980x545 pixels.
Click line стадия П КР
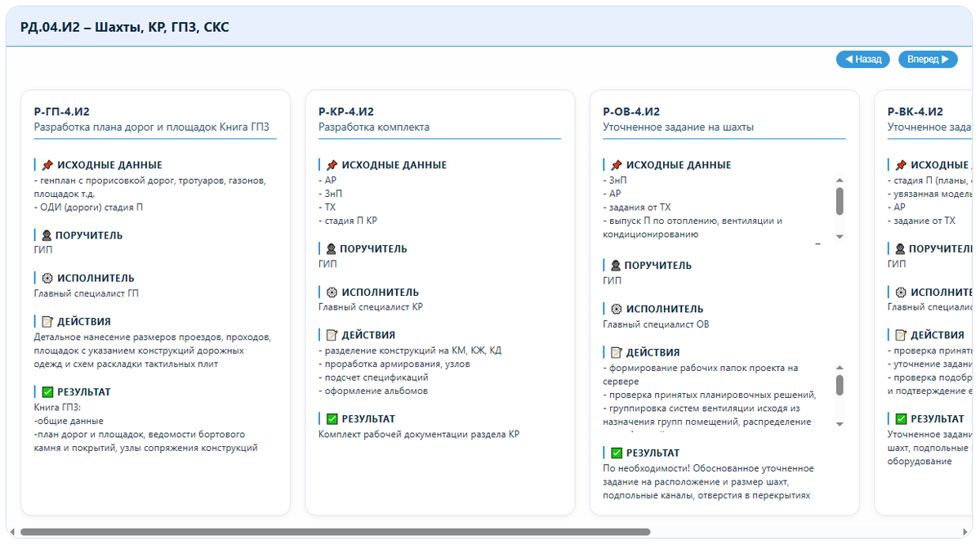(x=348, y=221)
